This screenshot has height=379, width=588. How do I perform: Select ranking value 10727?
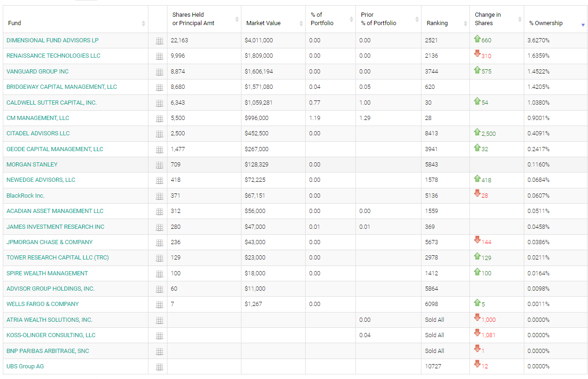pos(433,366)
